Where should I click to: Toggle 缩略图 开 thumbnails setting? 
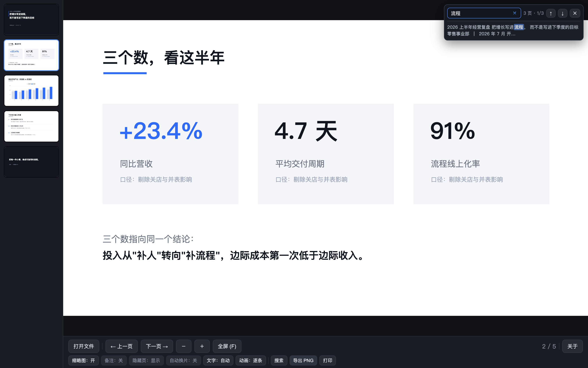(83, 360)
